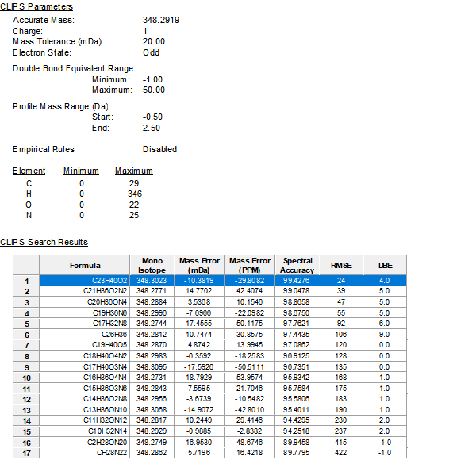Select formula C19H36N6 row
Image resolution: width=476 pixels, height=460 pixels.
(x=223, y=312)
